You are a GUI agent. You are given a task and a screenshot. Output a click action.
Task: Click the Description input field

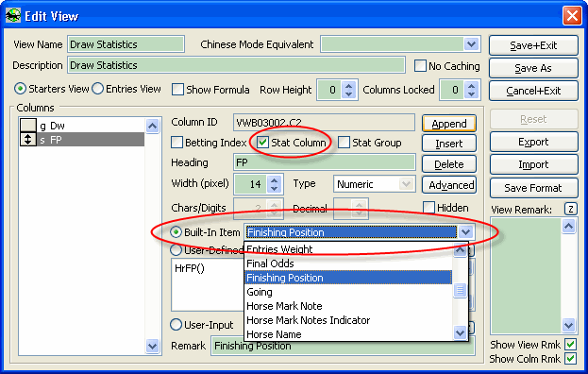(236, 65)
